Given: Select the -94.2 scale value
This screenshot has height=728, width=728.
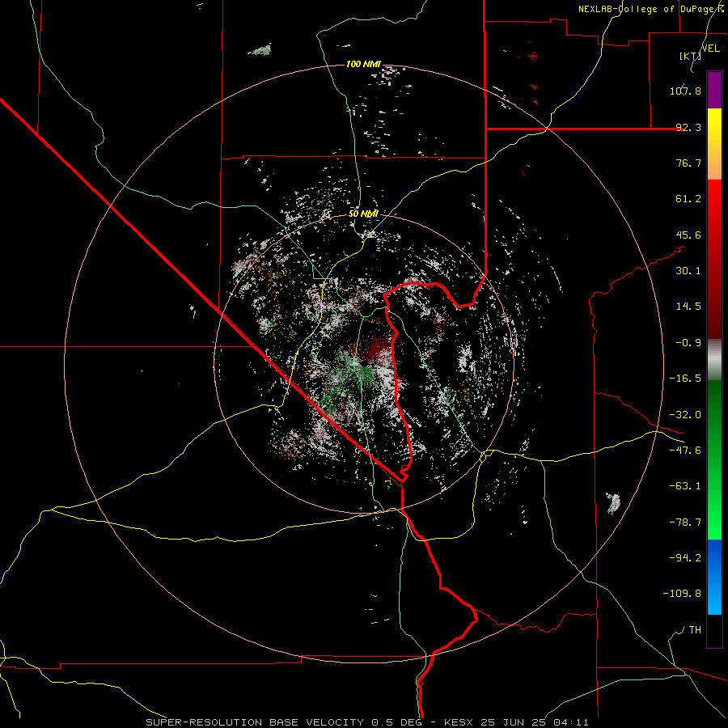Looking at the screenshot, I should [685, 558].
